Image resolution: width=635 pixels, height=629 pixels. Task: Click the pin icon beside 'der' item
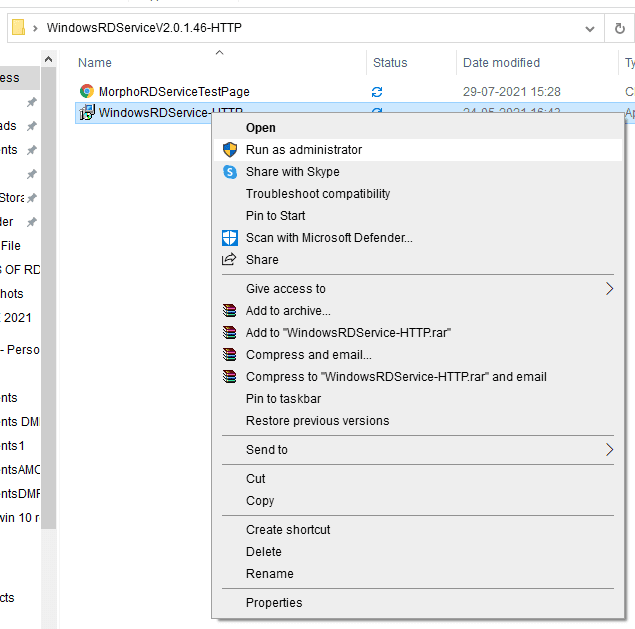point(32,222)
